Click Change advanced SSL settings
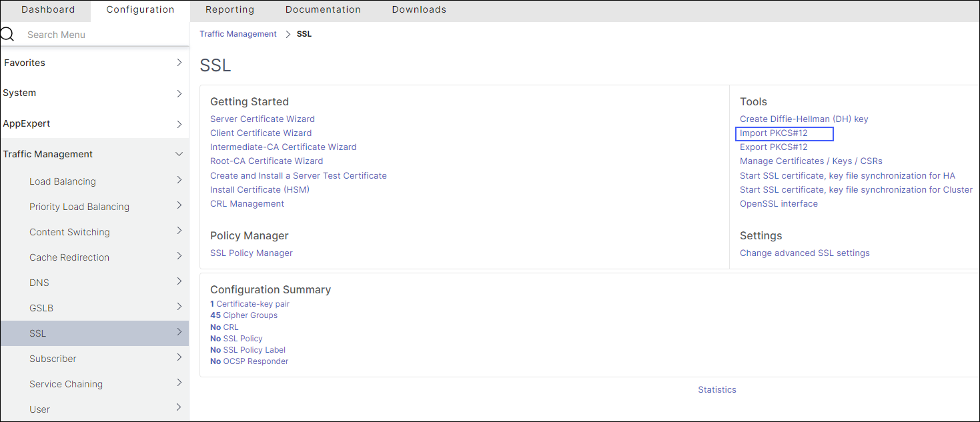 (805, 253)
